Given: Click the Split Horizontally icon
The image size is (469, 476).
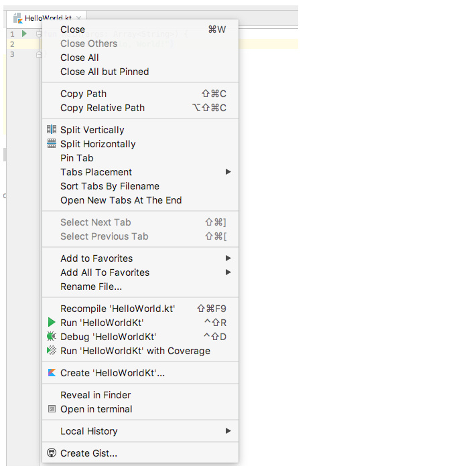Looking at the screenshot, I should click(52, 144).
